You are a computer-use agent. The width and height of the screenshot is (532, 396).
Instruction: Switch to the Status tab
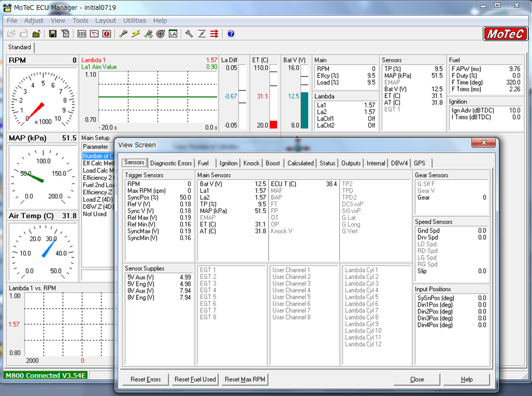coord(327,163)
